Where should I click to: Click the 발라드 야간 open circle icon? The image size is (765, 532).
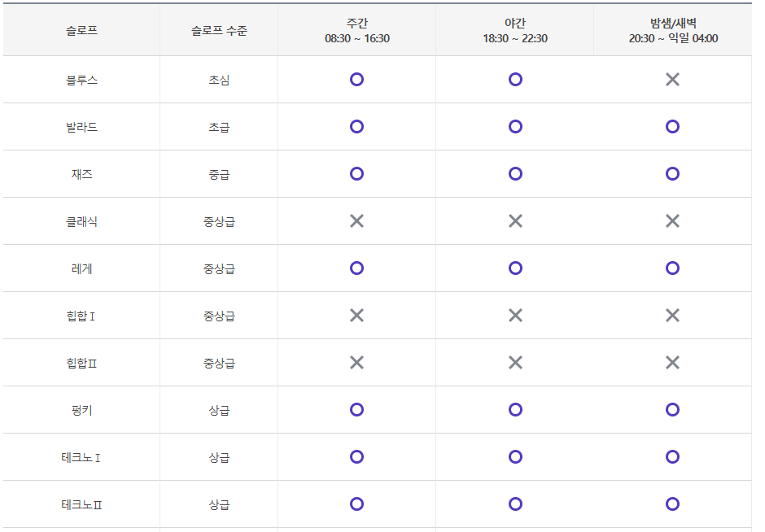(515, 127)
